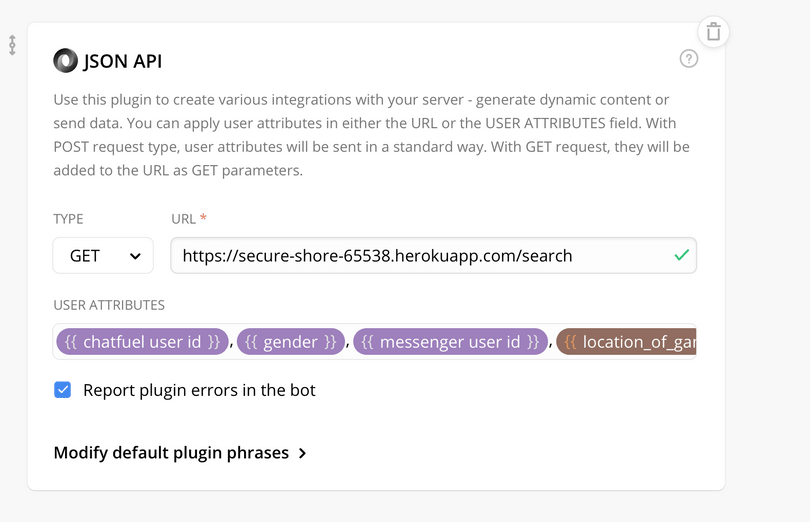Click the plugin description paragraph
The height and width of the screenshot is (522, 810).
tap(370, 135)
